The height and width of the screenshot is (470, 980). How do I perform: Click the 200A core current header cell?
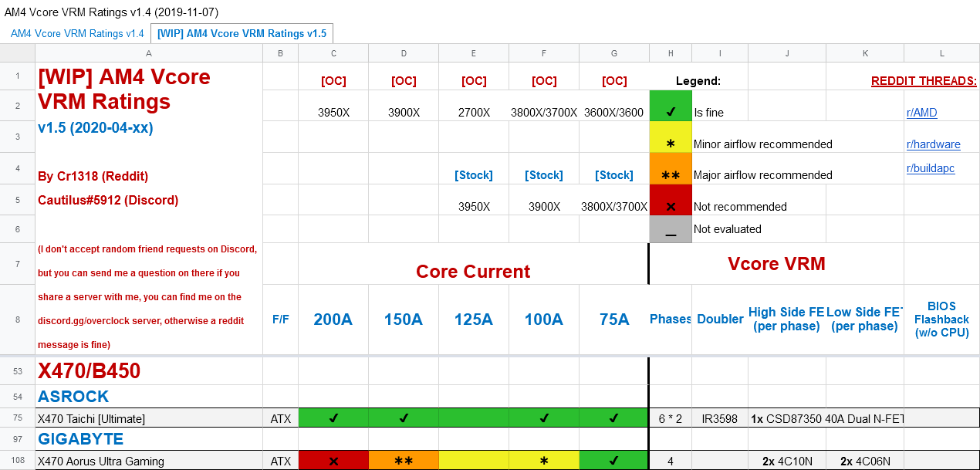click(333, 320)
